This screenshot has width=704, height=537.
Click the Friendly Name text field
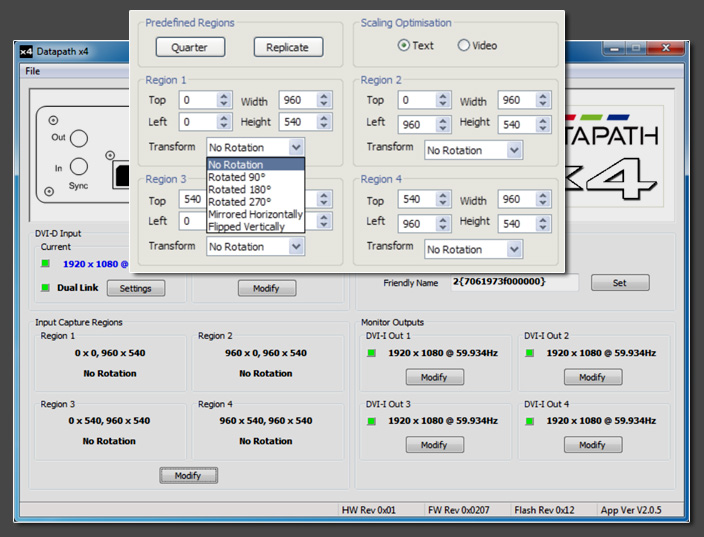[x=513, y=283]
